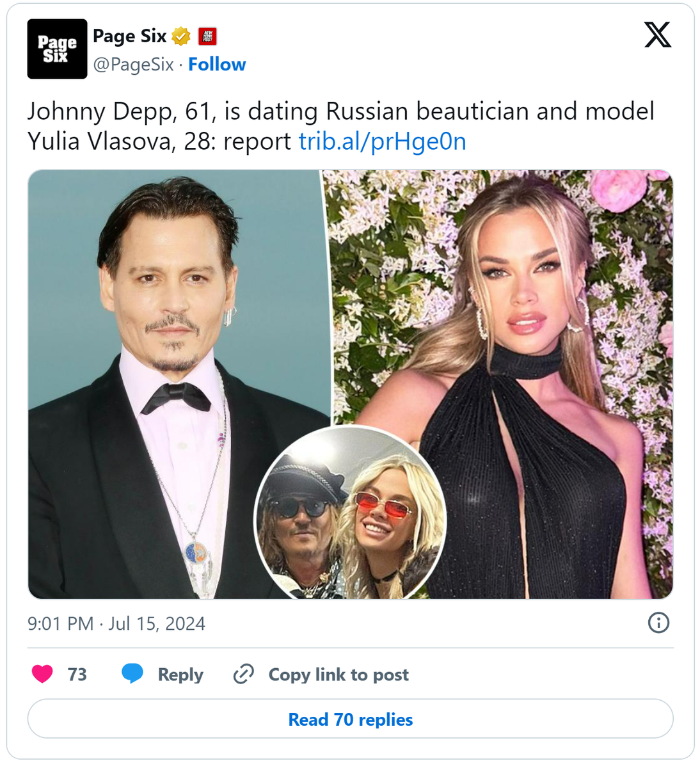
Task: Open the info icon next to the timestamp
Action: click(658, 623)
